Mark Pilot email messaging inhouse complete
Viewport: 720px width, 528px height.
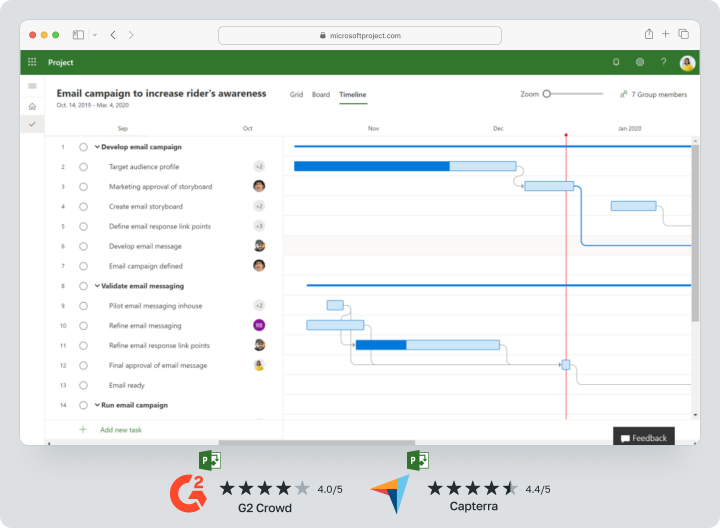pyautogui.click(x=83, y=306)
